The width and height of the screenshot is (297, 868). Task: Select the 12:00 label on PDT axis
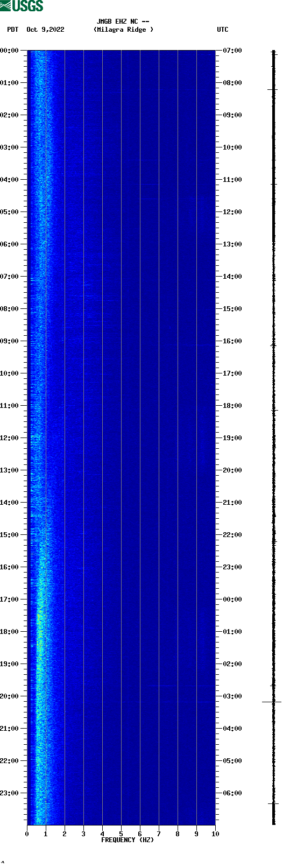coord(10,438)
